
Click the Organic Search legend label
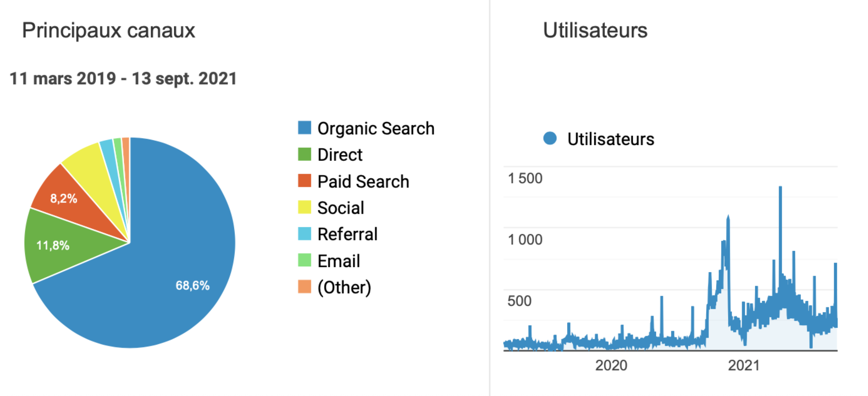(x=376, y=128)
